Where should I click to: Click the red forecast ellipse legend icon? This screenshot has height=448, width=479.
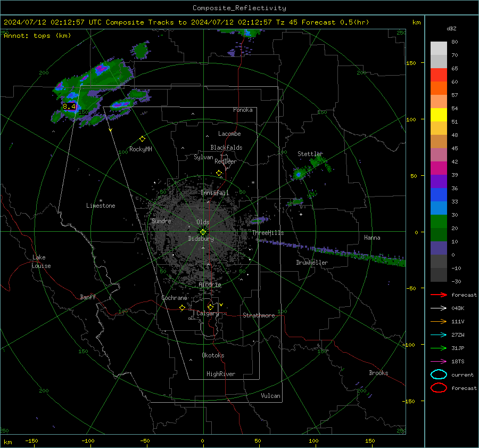439,388
